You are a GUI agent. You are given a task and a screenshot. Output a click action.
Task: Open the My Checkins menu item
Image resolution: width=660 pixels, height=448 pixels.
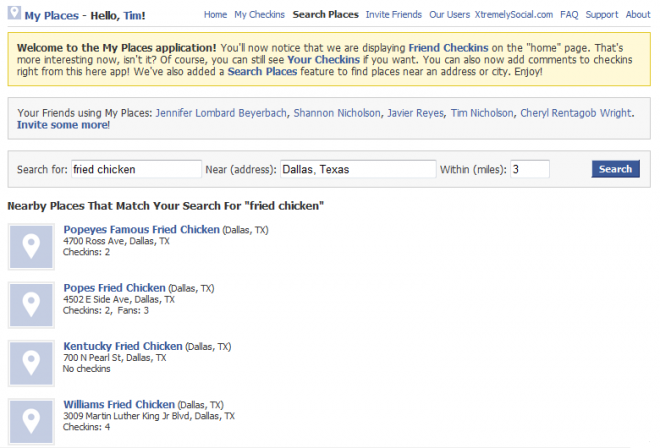click(x=259, y=15)
